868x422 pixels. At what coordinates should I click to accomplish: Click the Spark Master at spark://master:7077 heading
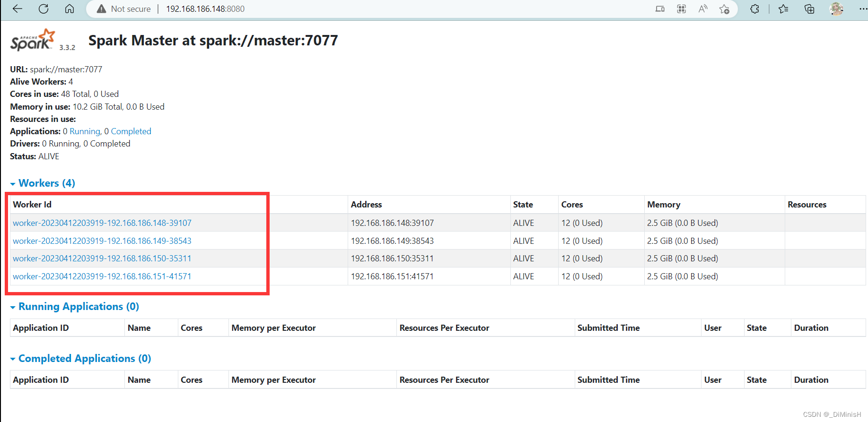coord(213,41)
